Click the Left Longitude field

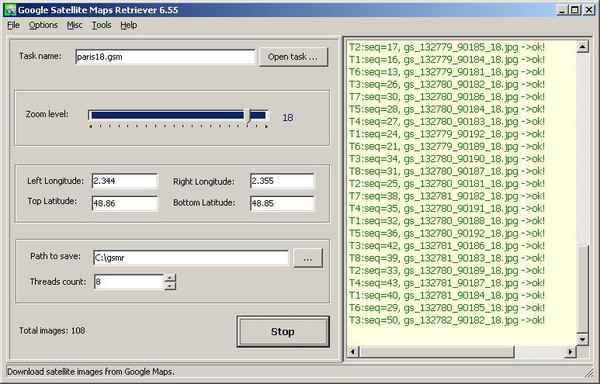coord(125,181)
